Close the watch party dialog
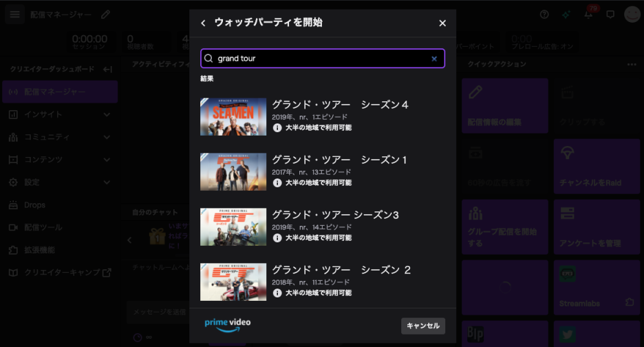 (442, 23)
